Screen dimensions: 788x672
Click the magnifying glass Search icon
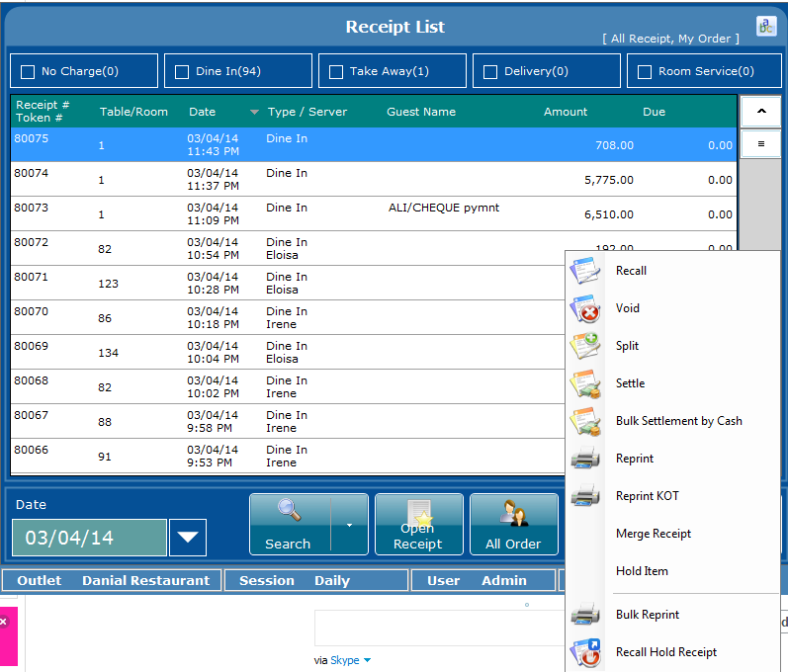pos(290,510)
